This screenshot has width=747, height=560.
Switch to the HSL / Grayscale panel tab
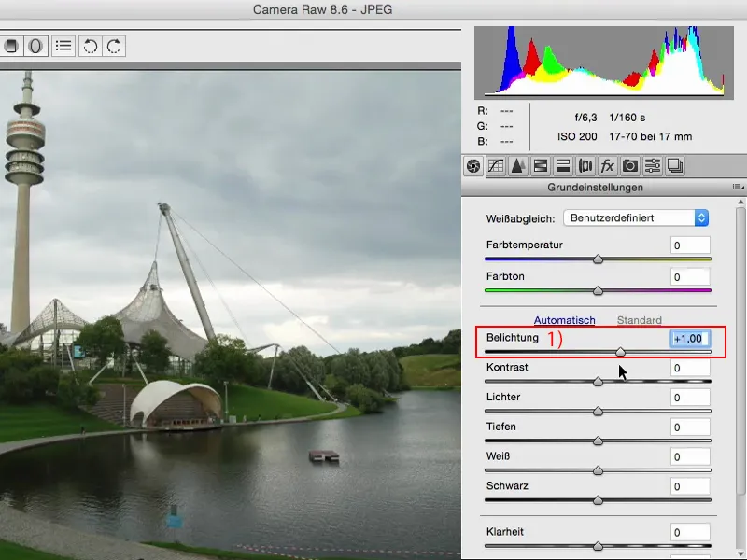pos(541,166)
